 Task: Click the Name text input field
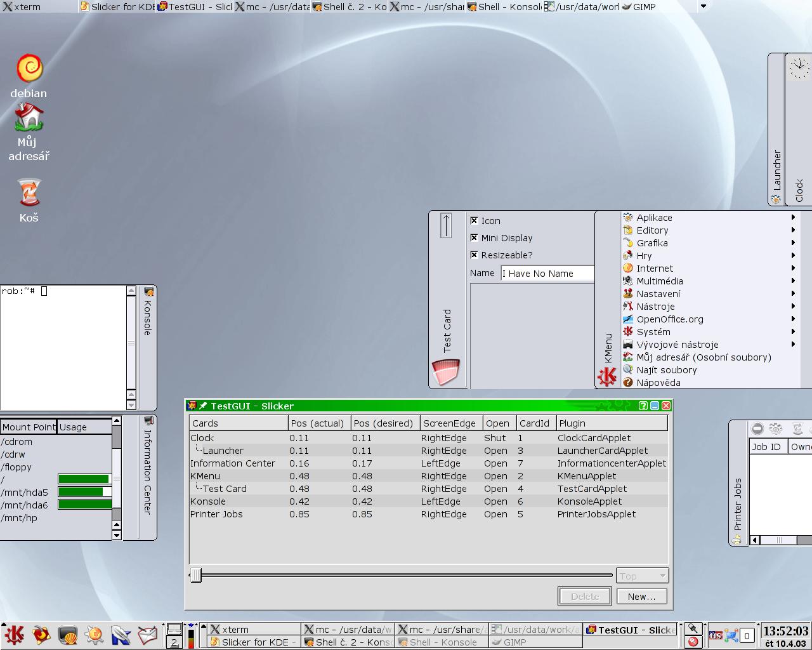point(547,274)
